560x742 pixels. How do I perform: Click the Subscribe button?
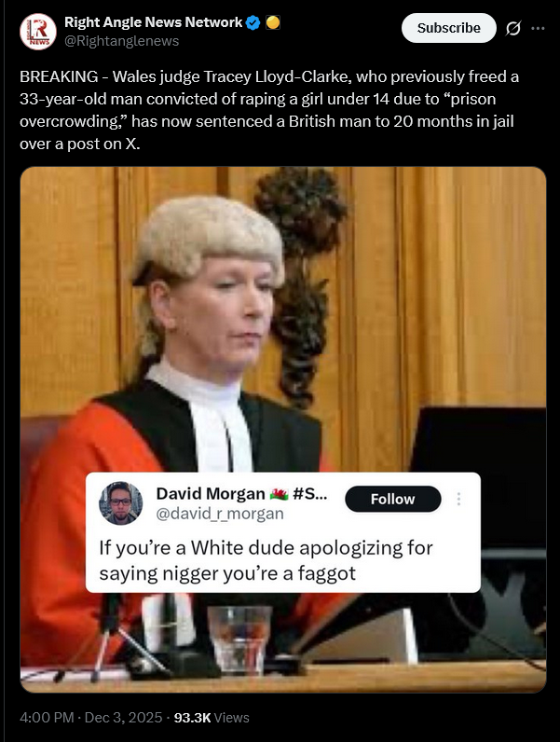pos(448,28)
